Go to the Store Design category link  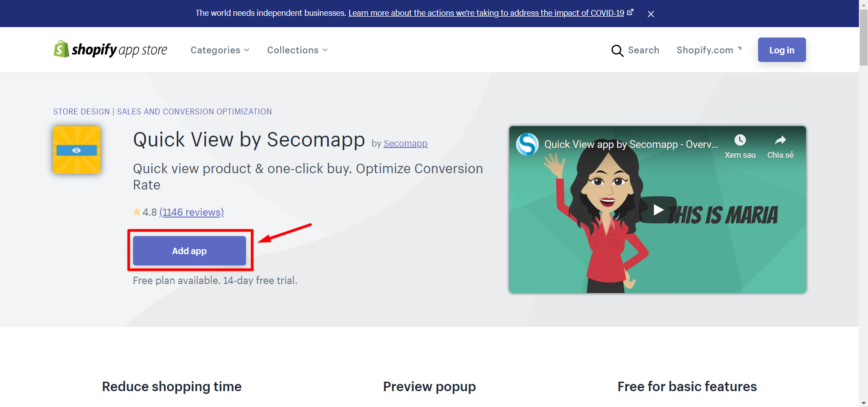tap(81, 112)
